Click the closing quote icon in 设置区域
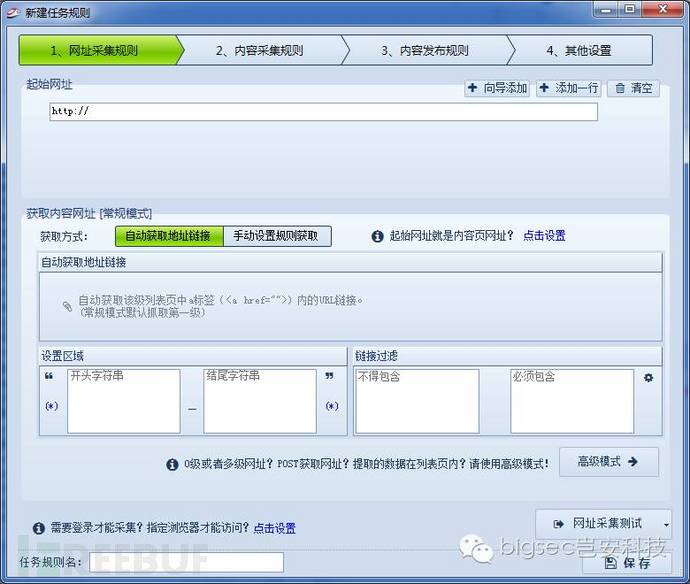690x584 pixels. coord(329,376)
